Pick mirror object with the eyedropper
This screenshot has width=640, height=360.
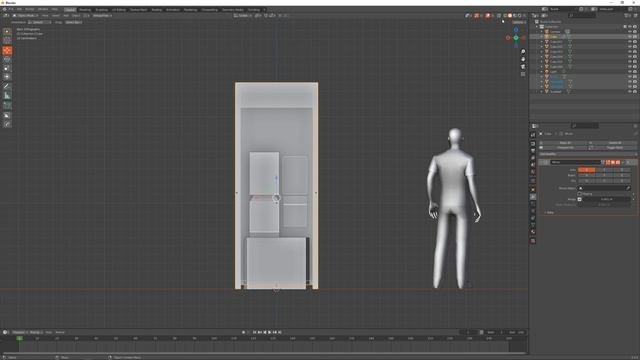(x=628, y=188)
